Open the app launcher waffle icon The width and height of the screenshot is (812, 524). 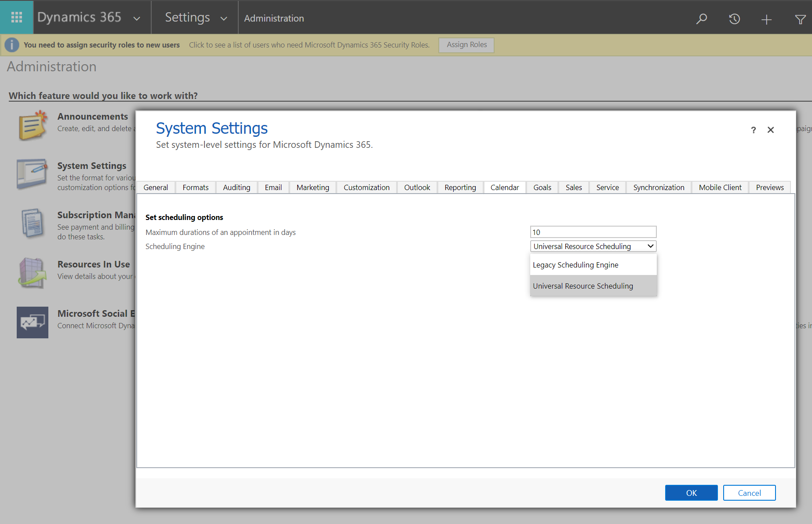coord(17,17)
